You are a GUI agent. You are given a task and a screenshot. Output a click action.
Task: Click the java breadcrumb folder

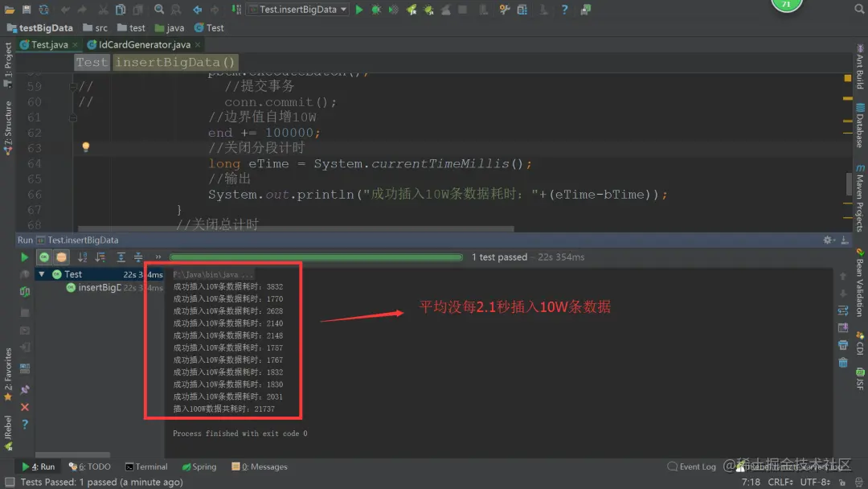click(x=170, y=27)
